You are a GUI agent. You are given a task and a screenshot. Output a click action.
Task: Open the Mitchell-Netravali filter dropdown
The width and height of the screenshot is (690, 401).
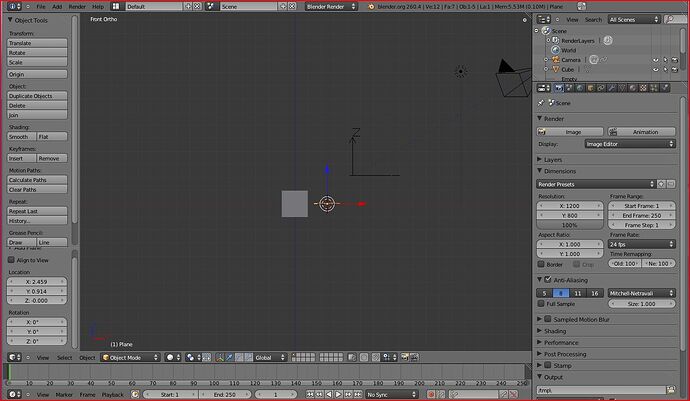[x=642, y=293]
